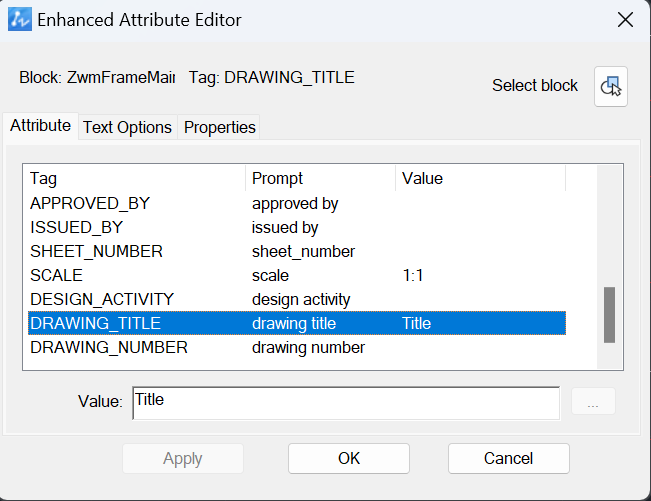Click inside the Value text field
Image resolution: width=651 pixels, height=501 pixels.
pyautogui.click(x=346, y=403)
